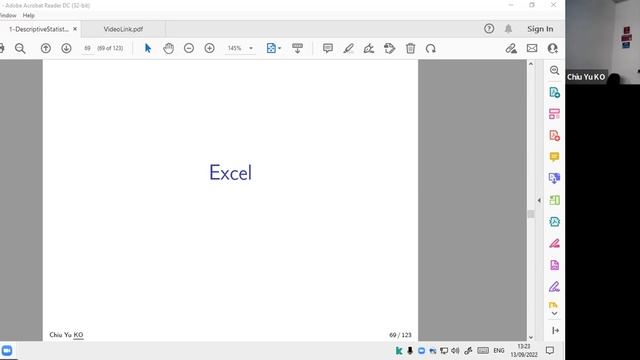
Task: Click the page counter 69 / 123 on slide
Action: (x=400, y=335)
